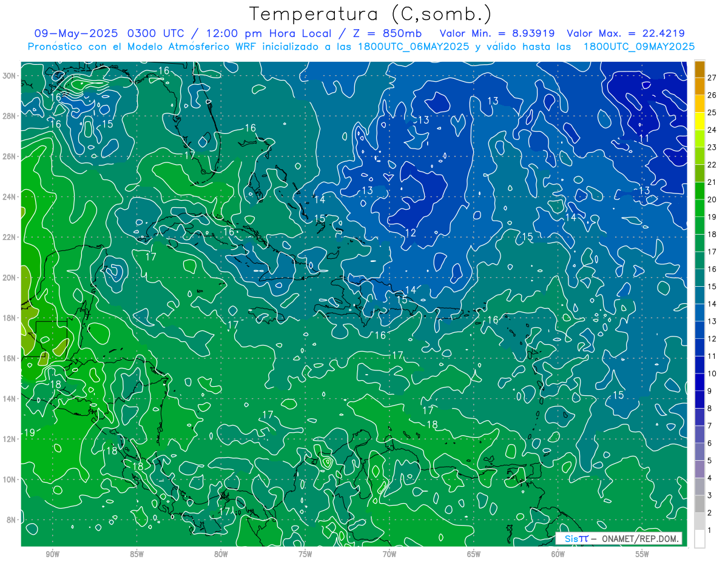Click the legend color swatch beside 9
This screenshot has height=562, width=728.
click(699, 382)
